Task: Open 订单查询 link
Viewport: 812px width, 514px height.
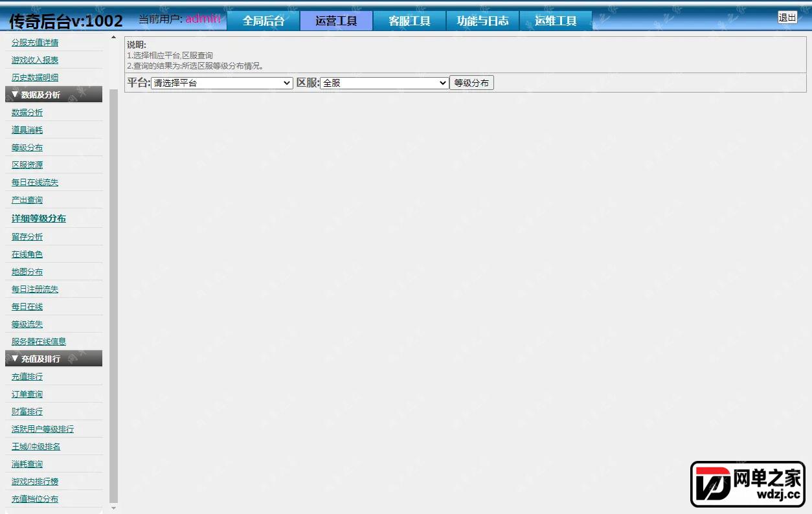Action: click(27, 394)
